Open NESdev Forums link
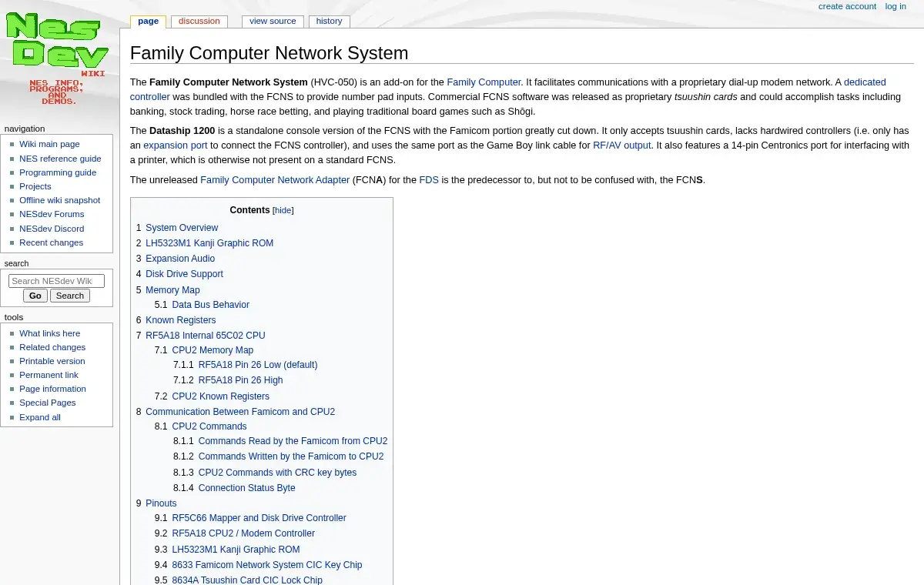This screenshot has width=924, height=585. click(52, 214)
